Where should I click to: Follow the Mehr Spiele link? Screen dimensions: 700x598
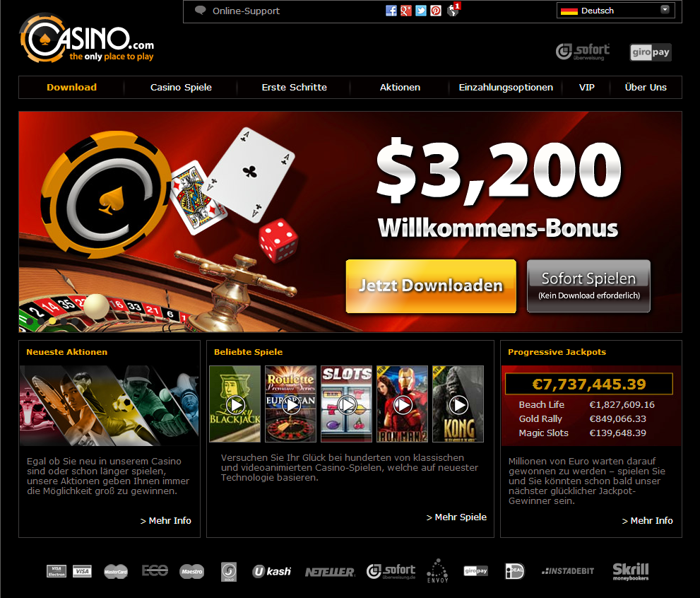[456, 517]
